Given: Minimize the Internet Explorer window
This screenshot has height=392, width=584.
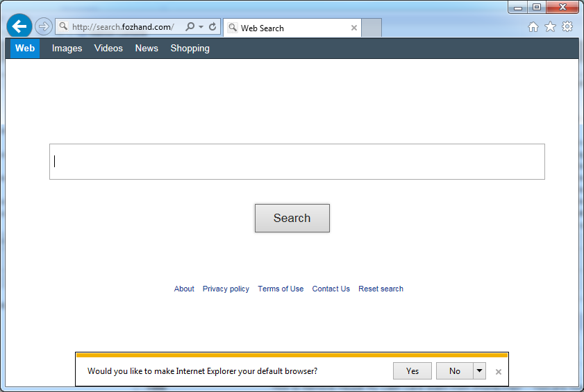Looking at the screenshot, I should [518, 8].
